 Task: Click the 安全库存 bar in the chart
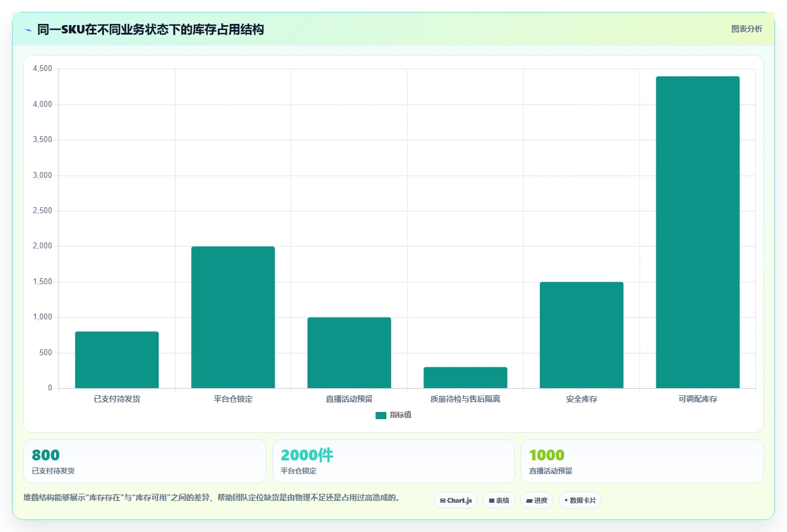[x=582, y=335]
